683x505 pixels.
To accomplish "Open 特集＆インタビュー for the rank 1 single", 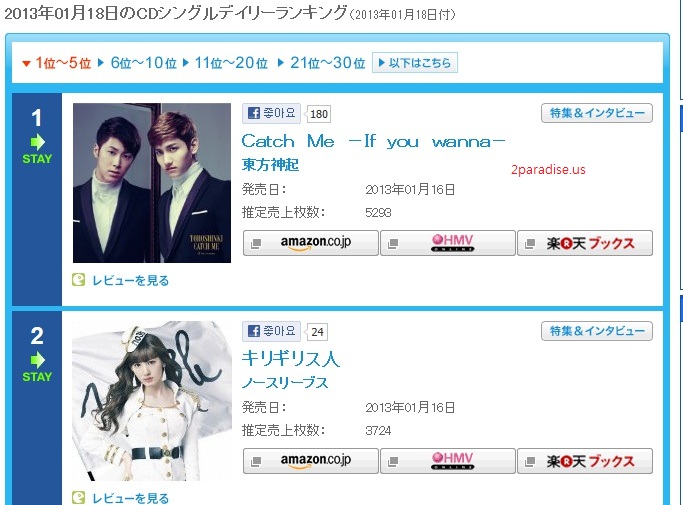I will tap(597, 113).
